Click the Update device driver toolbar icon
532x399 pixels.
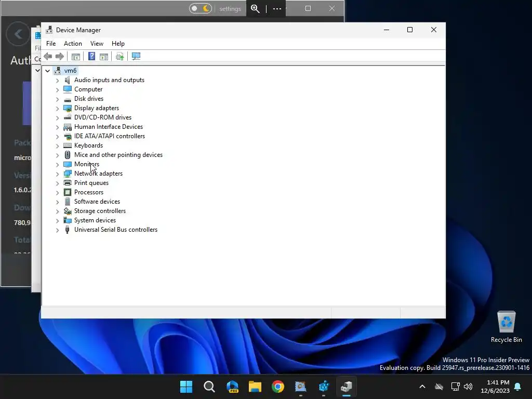point(120,56)
